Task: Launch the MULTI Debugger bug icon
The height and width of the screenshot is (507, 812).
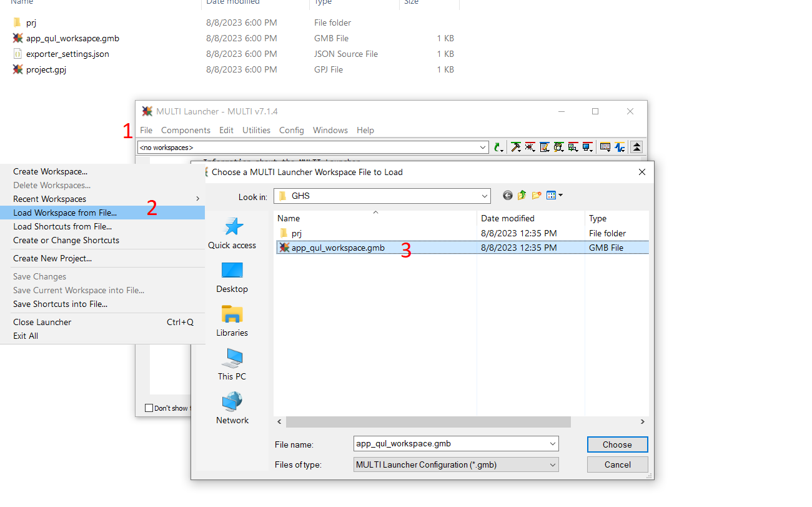Action: [529, 146]
